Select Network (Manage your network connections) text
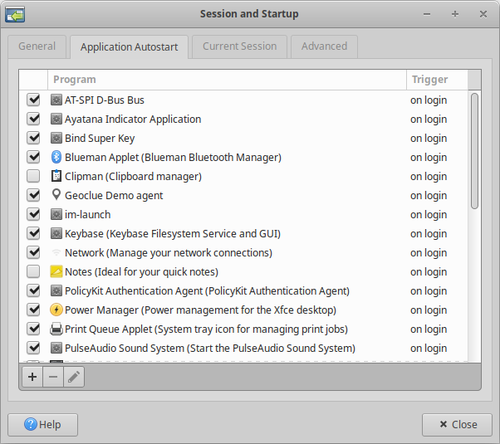 pyautogui.click(x=168, y=253)
